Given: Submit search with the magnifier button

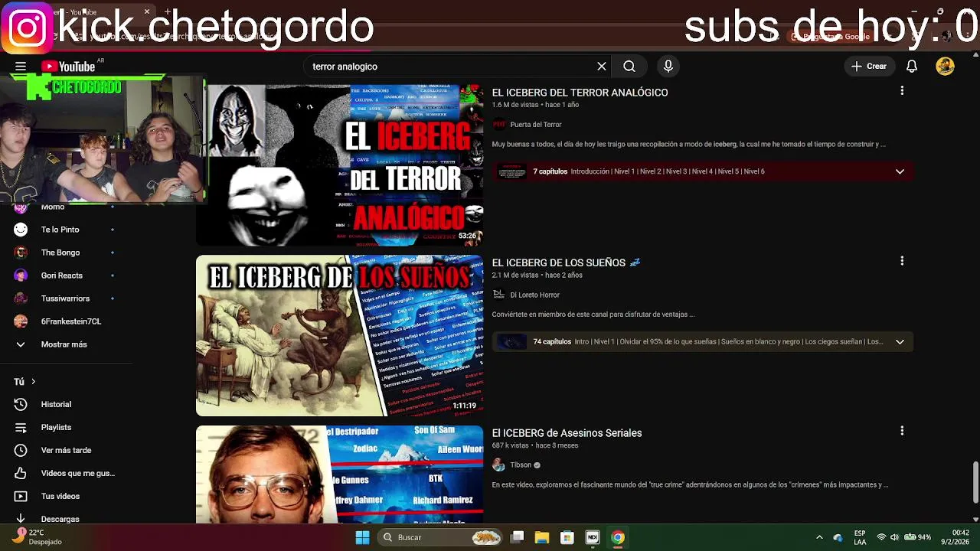Looking at the screenshot, I should tap(629, 67).
